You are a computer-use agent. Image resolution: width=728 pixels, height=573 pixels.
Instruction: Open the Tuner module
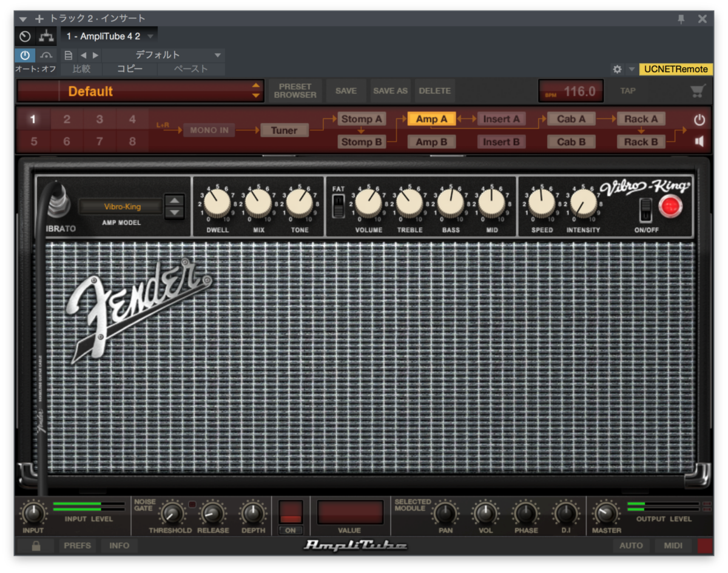tap(285, 130)
